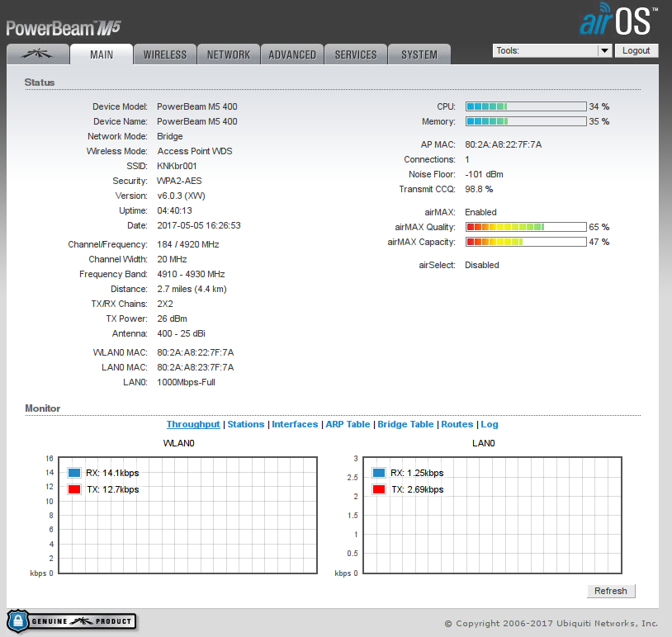The width and height of the screenshot is (672, 637).
Task: Open the Tools dropdown menu
Action: click(x=552, y=50)
